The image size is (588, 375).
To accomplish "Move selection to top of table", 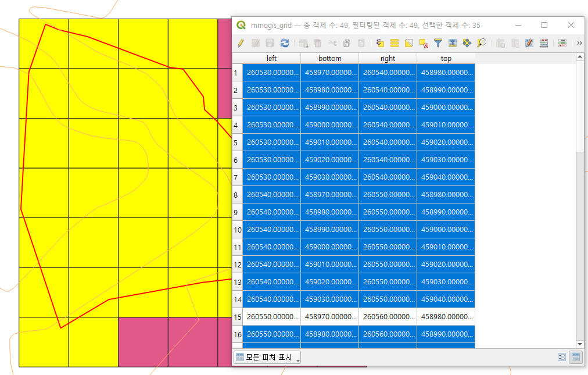I will pyautogui.click(x=453, y=43).
